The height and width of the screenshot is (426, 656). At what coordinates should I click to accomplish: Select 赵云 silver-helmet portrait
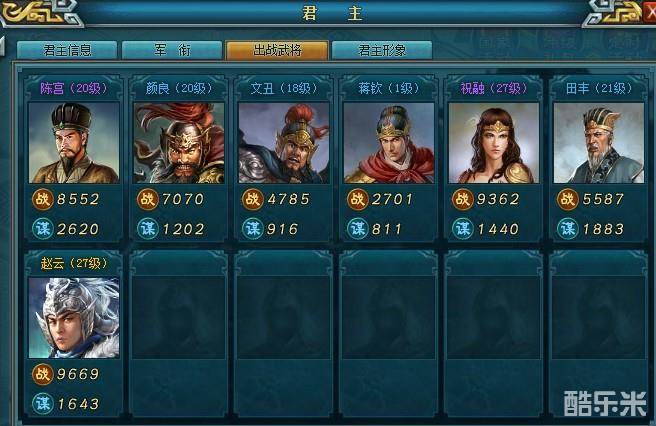coord(74,318)
